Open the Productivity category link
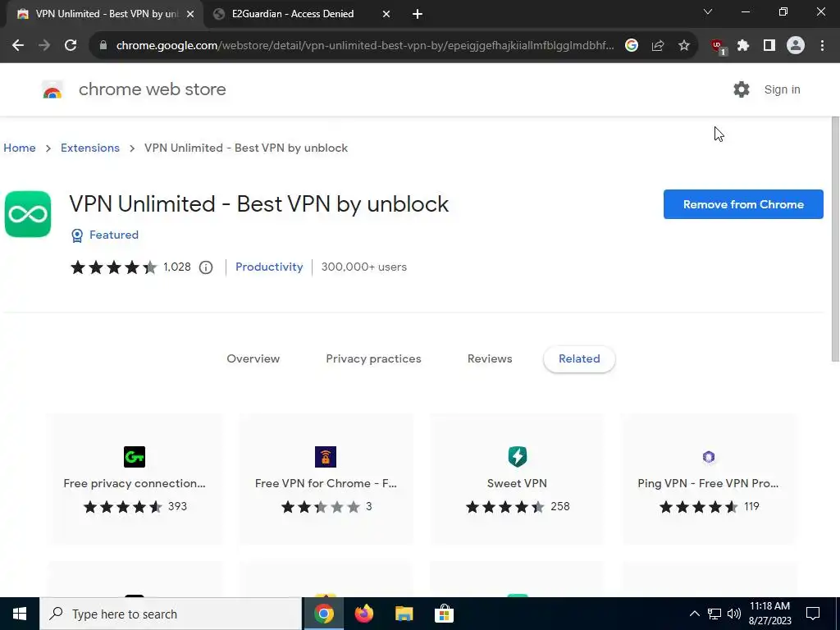 click(x=269, y=267)
